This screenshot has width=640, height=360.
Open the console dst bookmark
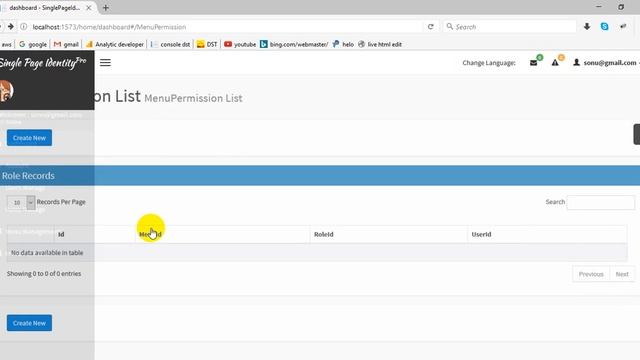pyautogui.click(x=170, y=44)
